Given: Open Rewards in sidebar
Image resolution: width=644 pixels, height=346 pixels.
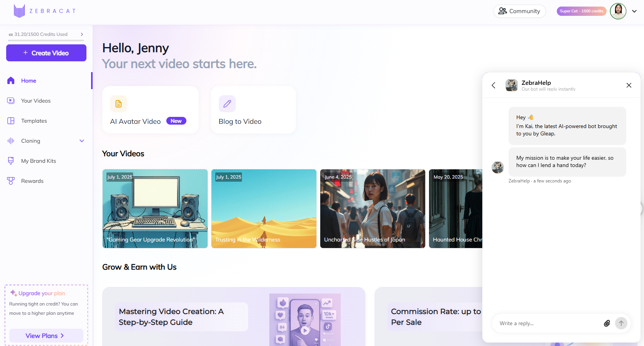Looking at the screenshot, I should point(46,181).
